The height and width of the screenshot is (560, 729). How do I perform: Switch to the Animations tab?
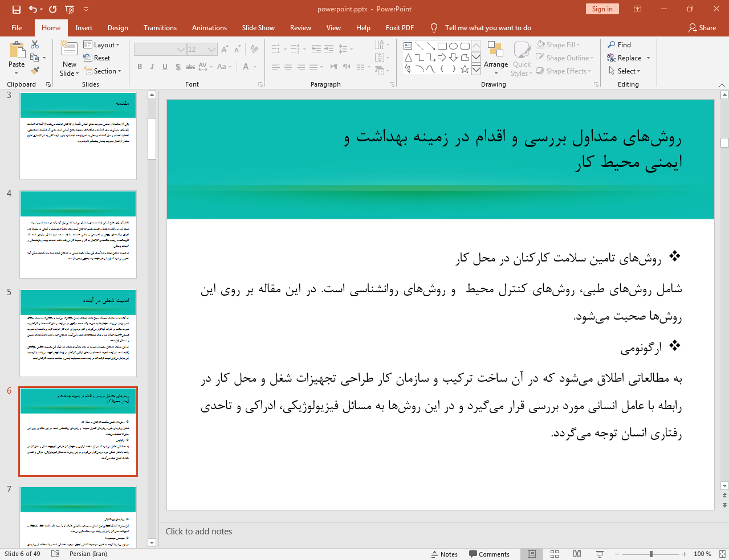tap(209, 28)
